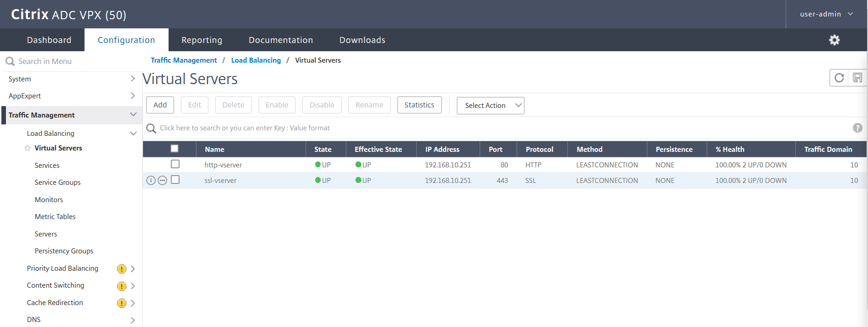Follow the Load Balancing breadcrumb link
The height and width of the screenshot is (327, 868).
(x=256, y=60)
